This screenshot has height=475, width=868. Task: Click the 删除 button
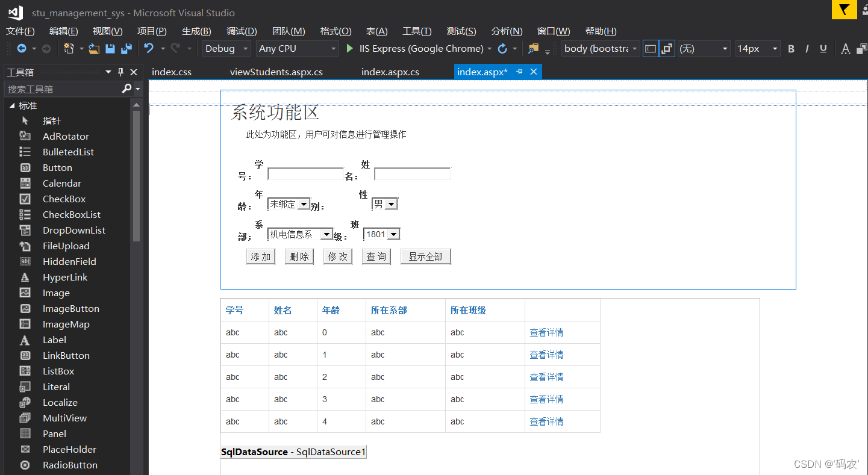[299, 256]
